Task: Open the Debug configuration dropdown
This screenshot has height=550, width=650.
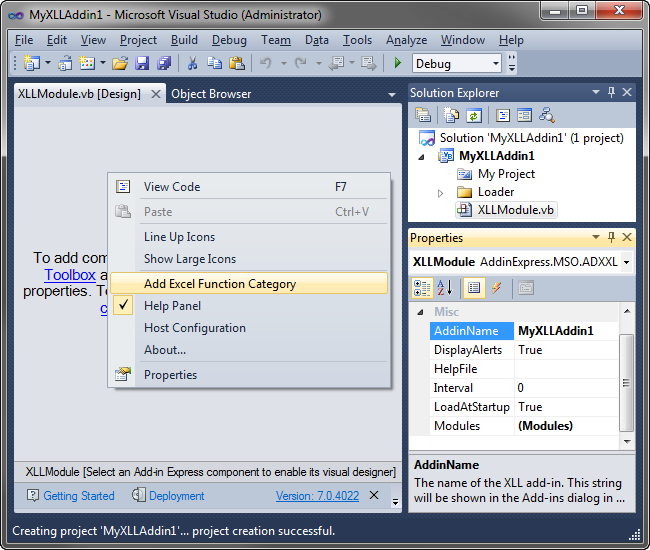Action: tap(496, 64)
